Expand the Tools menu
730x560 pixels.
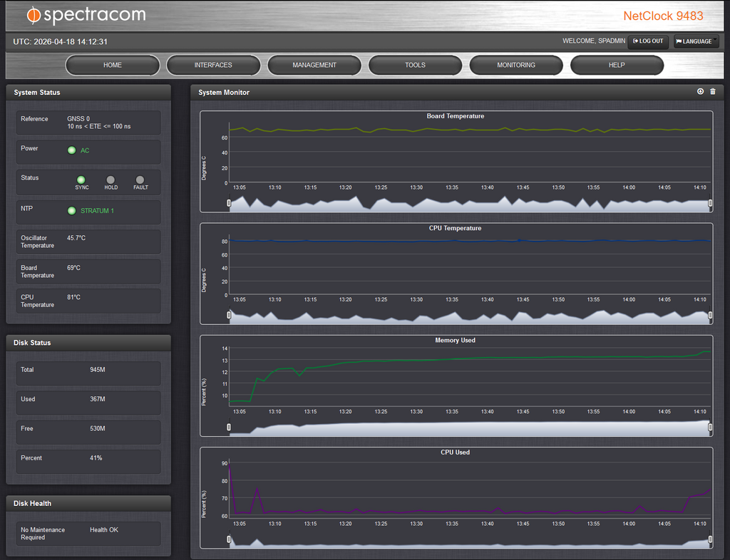415,65
